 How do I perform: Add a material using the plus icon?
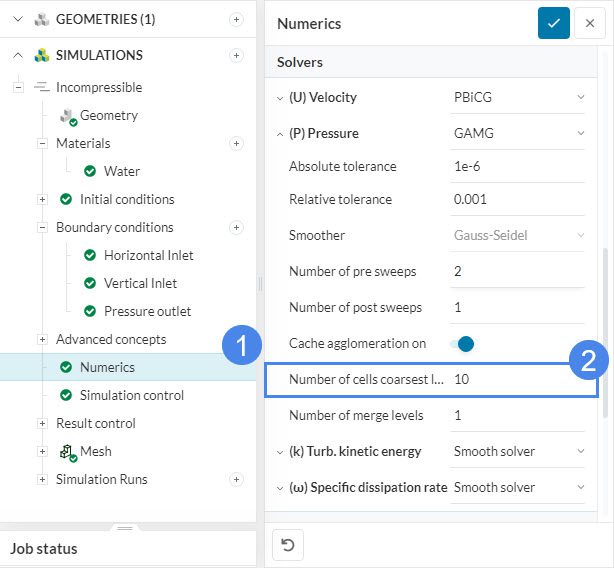coord(236,143)
